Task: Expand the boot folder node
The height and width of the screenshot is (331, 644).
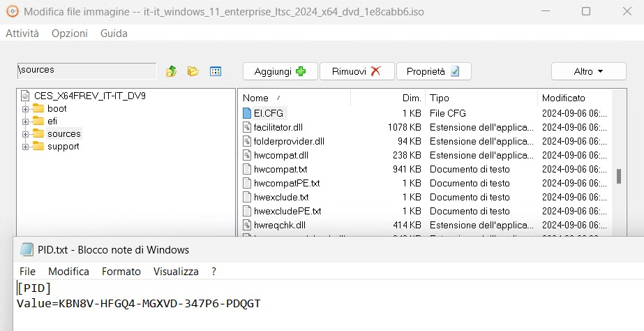Action: tap(25, 109)
